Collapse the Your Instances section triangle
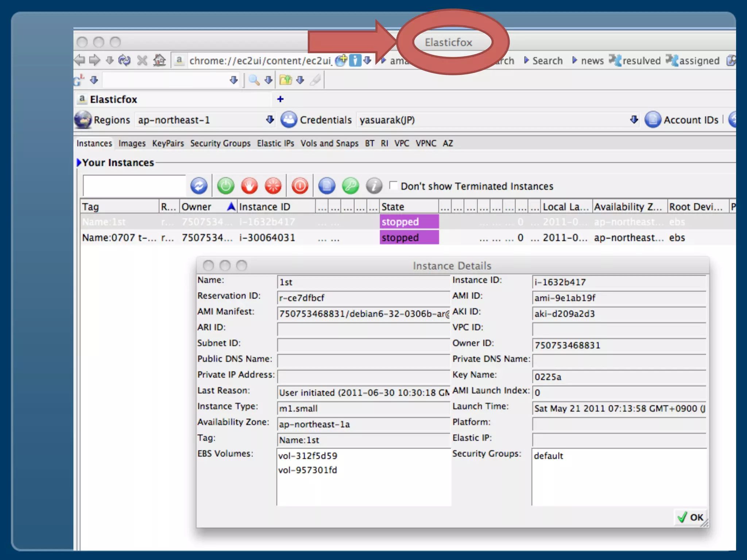The height and width of the screenshot is (560, 747). point(79,163)
